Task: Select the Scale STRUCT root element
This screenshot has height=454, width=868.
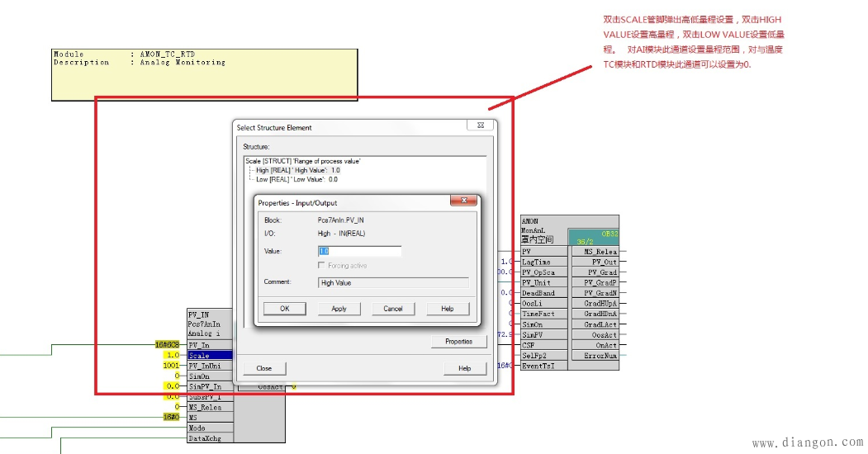Action: (303, 161)
